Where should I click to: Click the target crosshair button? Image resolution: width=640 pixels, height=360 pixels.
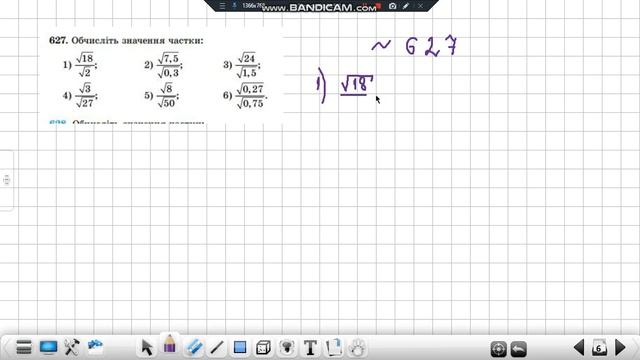click(499, 349)
